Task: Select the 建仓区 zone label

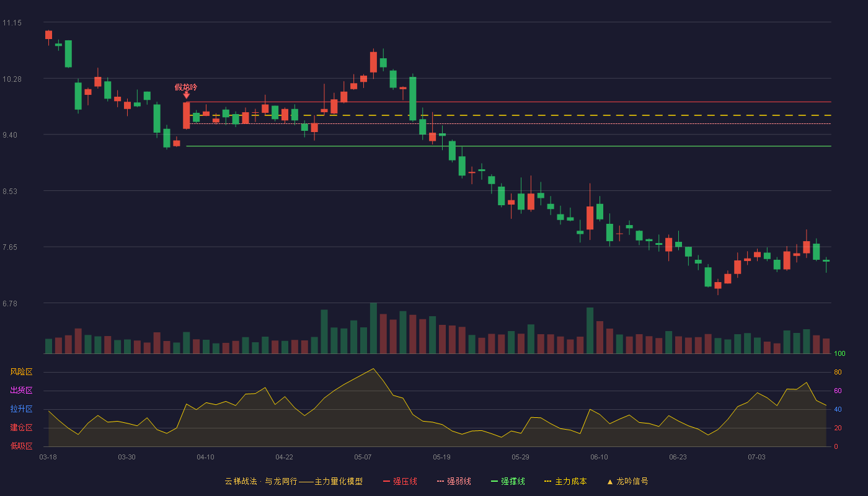Action: pyautogui.click(x=21, y=428)
